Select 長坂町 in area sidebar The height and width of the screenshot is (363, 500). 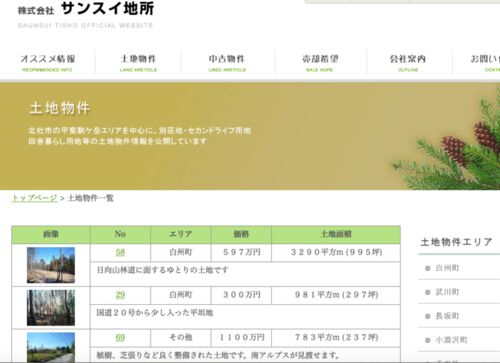tap(447, 316)
